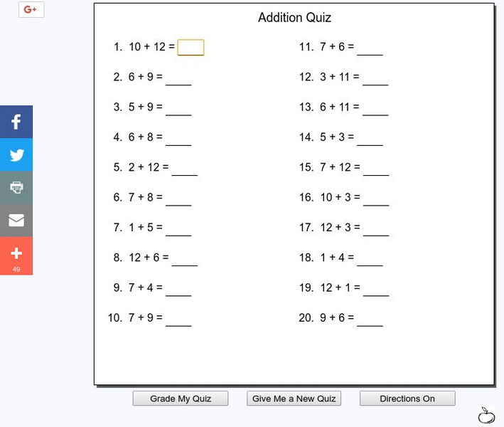The width and height of the screenshot is (504, 427).
Task: Open more sharing options plus icon
Action: (16, 255)
